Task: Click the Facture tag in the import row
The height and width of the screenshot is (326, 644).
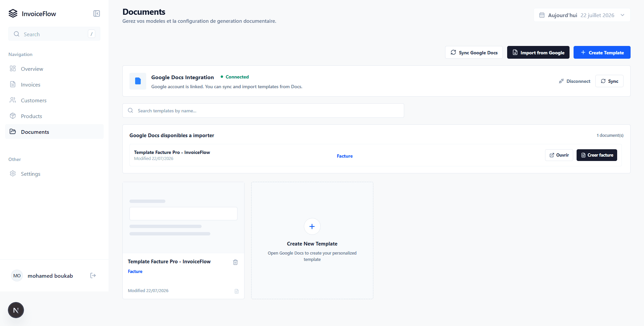Action: tap(344, 156)
